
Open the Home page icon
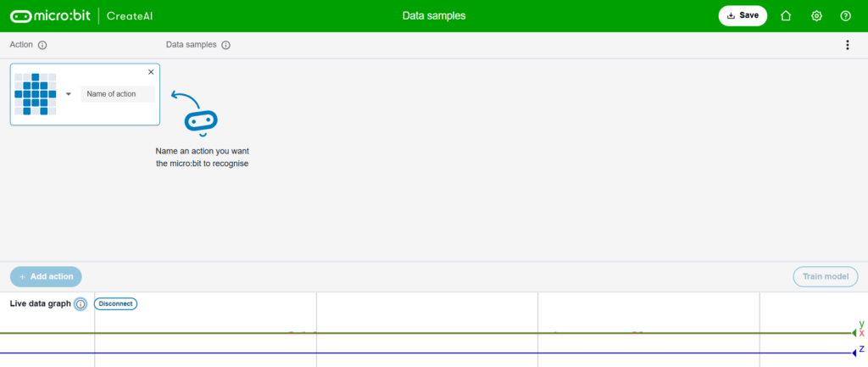click(786, 16)
